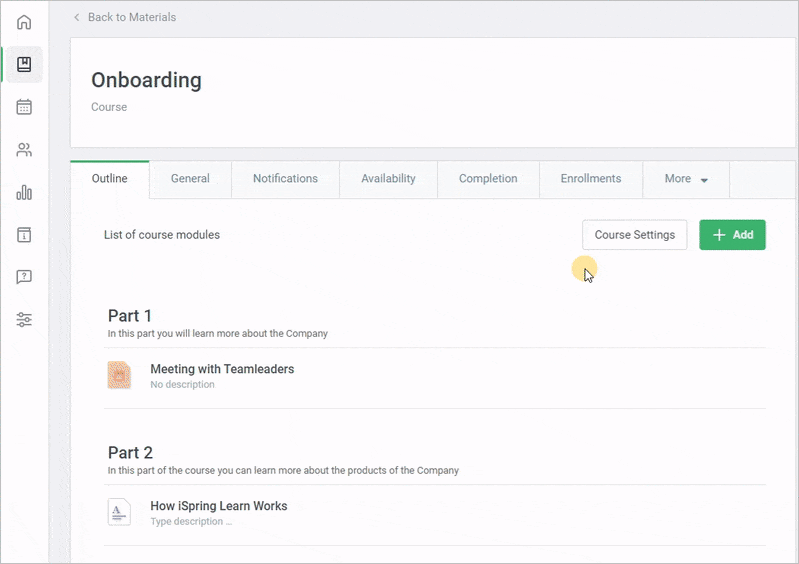Screen dimensions: 799x564
Task: Click the archive box icon in the sidebar
Action: (24, 235)
